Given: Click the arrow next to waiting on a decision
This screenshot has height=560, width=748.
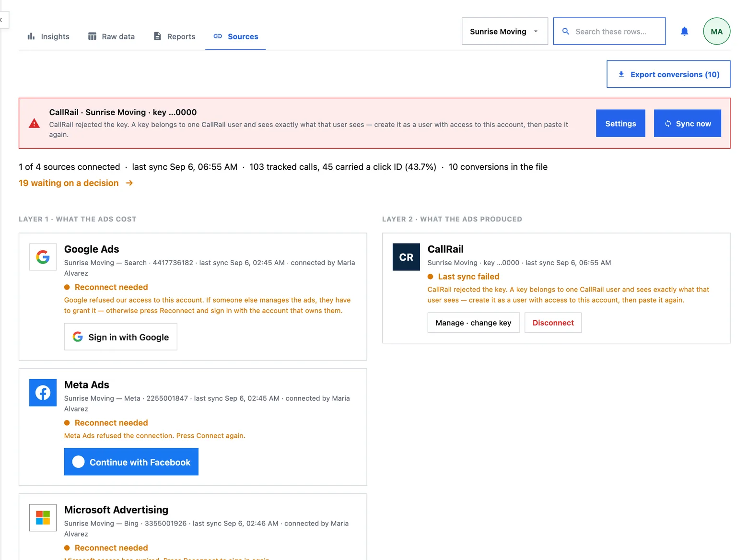Looking at the screenshot, I should (x=129, y=183).
